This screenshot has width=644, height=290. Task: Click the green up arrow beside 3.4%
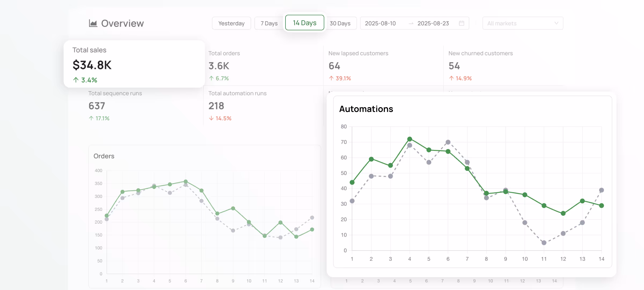(x=76, y=80)
